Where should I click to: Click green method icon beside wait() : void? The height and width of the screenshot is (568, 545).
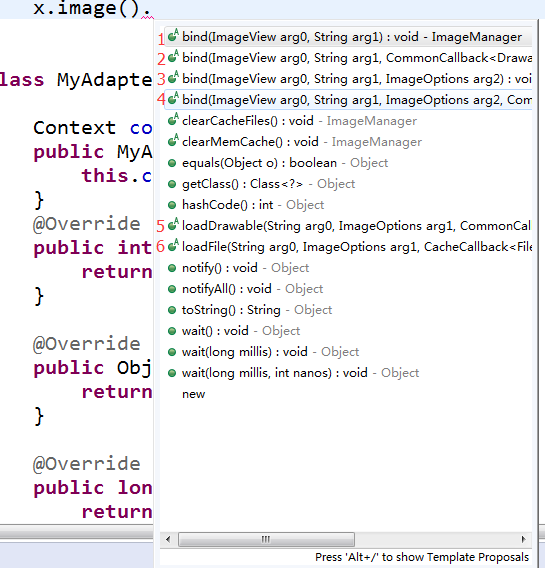coord(172,331)
